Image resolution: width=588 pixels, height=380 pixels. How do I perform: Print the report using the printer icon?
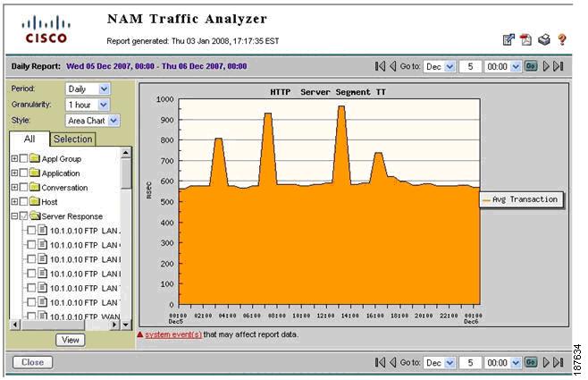pos(543,39)
